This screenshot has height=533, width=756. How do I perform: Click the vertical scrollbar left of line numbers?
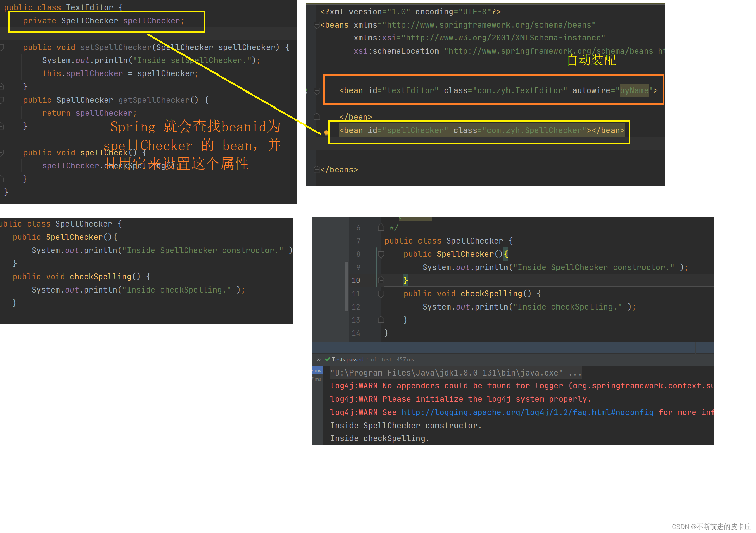click(x=347, y=286)
